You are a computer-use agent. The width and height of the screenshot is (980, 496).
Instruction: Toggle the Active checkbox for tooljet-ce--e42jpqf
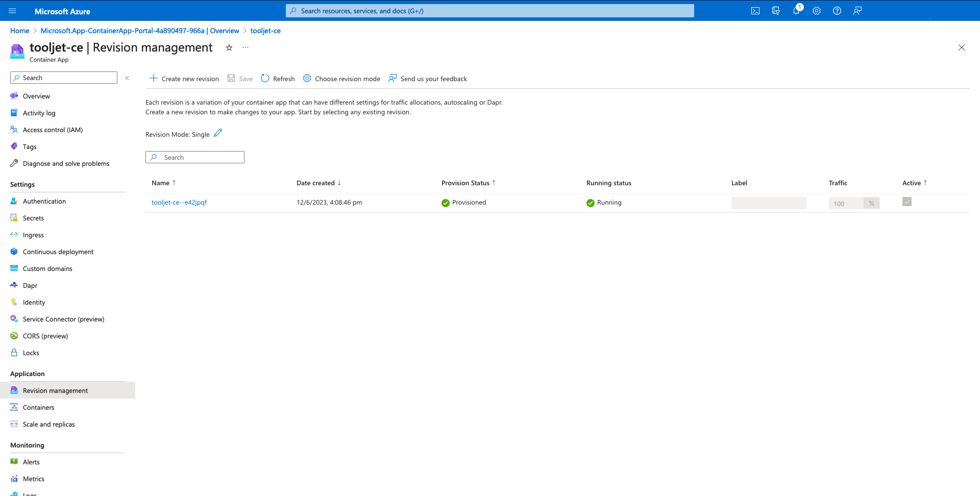(907, 202)
